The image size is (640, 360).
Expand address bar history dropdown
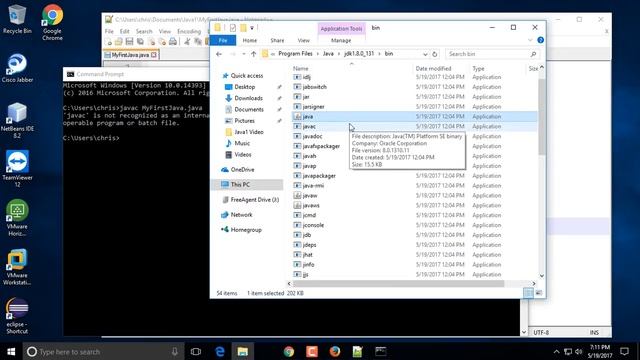coord(425,54)
